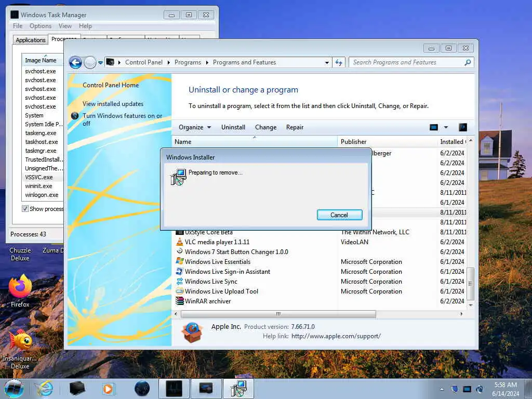Open Insaniquarium Deluxe desktop shortcut
This screenshot has width=532, height=399.
click(x=20, y=350)
